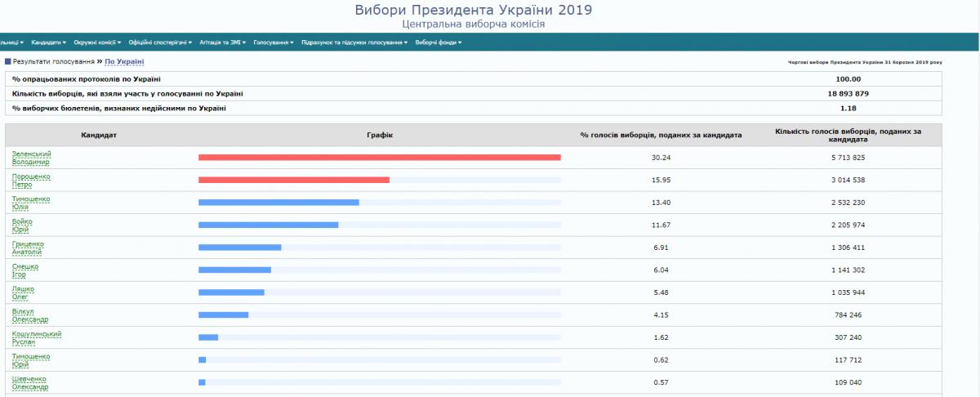Open candidate Ляшко Олег link

click(23, 292)
